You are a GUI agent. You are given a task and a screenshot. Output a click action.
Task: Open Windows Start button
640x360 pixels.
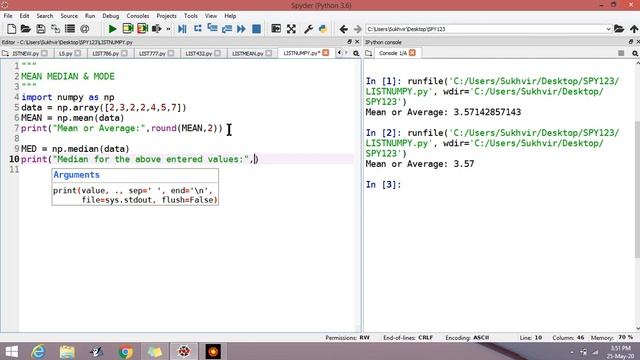point(11,351)
